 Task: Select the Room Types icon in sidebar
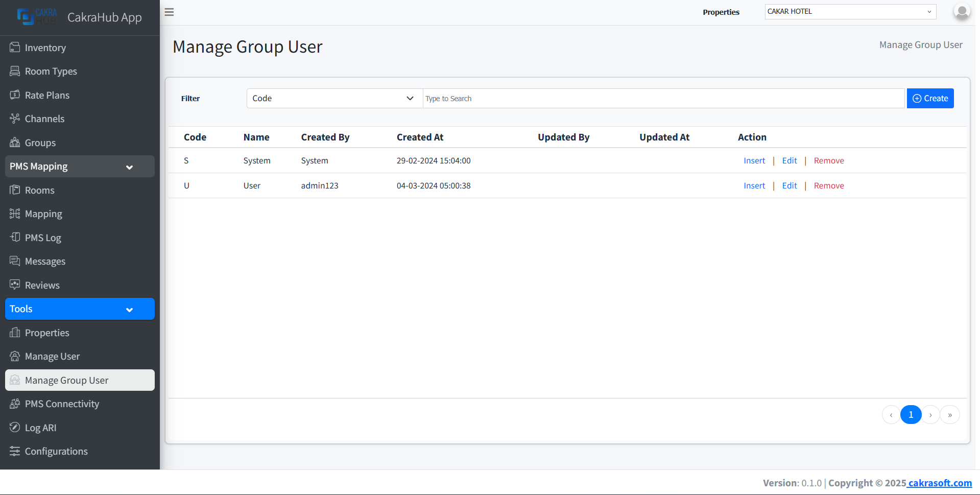pos(15,71)
